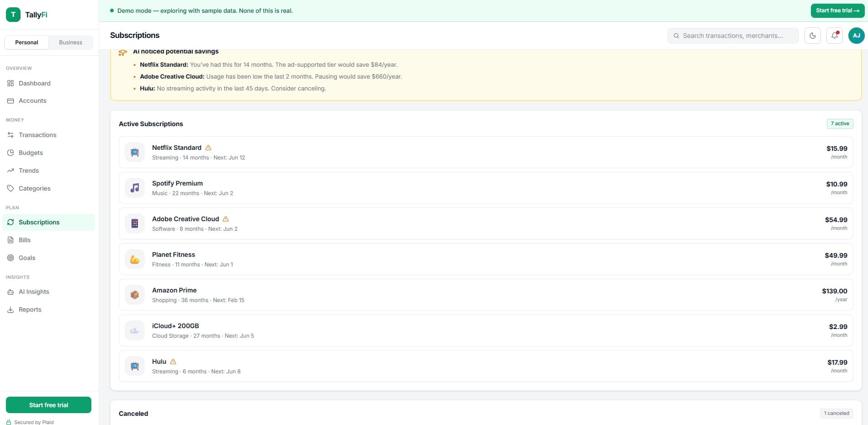Open Dashboard from the sidebar

pyautogui.click(x=49, y=83)
